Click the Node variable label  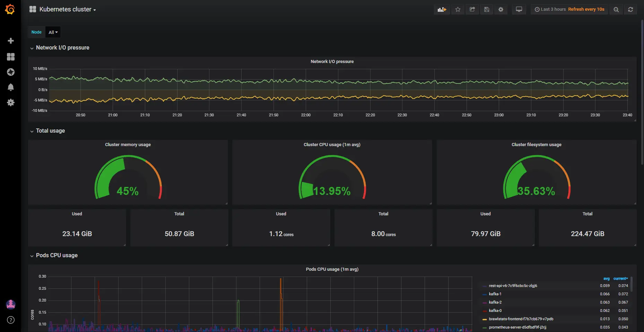(36, 32)
